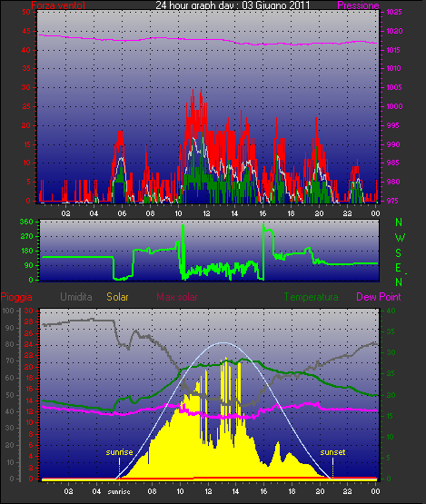
Task: Select the red 'Pioggia' legend label
Action: click(x=16, y=297)
